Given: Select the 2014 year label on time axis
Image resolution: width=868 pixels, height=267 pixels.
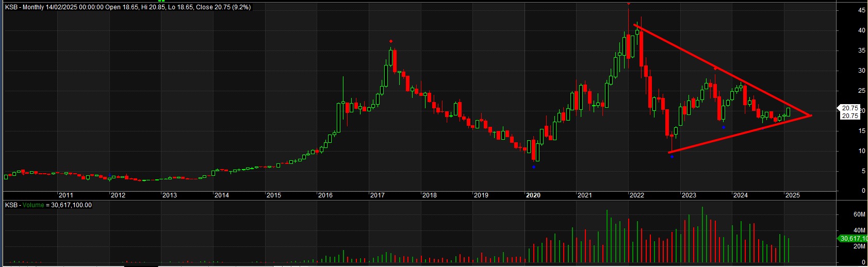Looking at the screenshot, I should [x=222, y=195].
